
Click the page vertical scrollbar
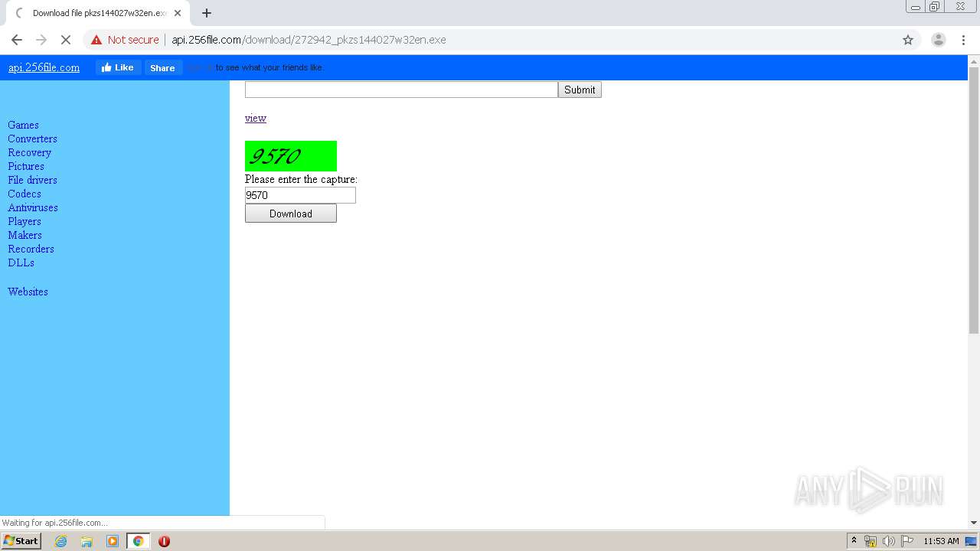[x=974, y=201]
